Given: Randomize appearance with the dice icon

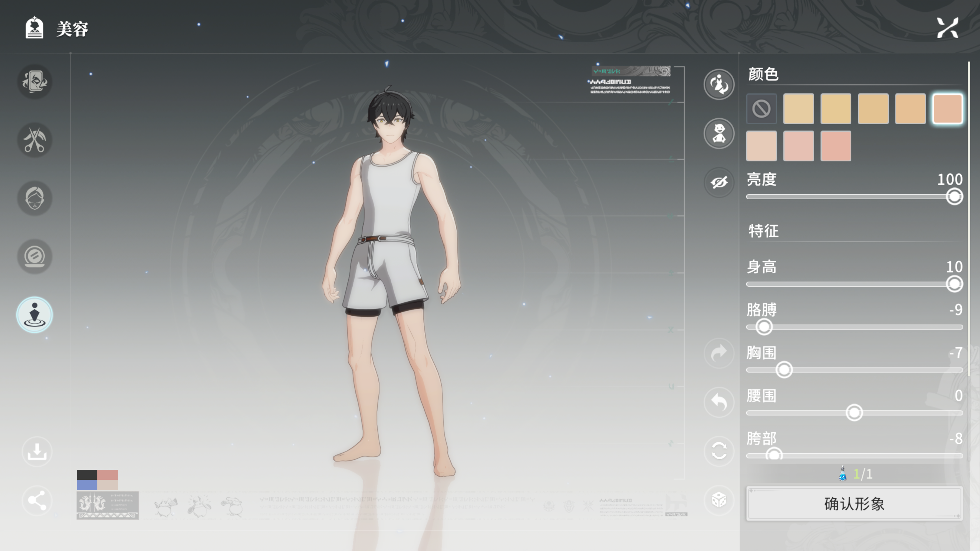Looking at the screenshot, I should coord(719,500).
